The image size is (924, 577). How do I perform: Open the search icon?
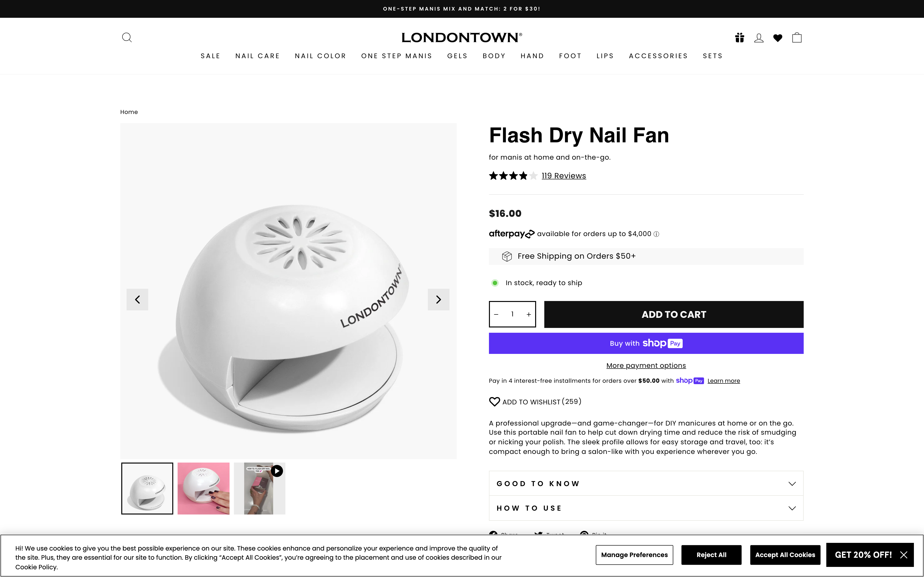[127, 38]
